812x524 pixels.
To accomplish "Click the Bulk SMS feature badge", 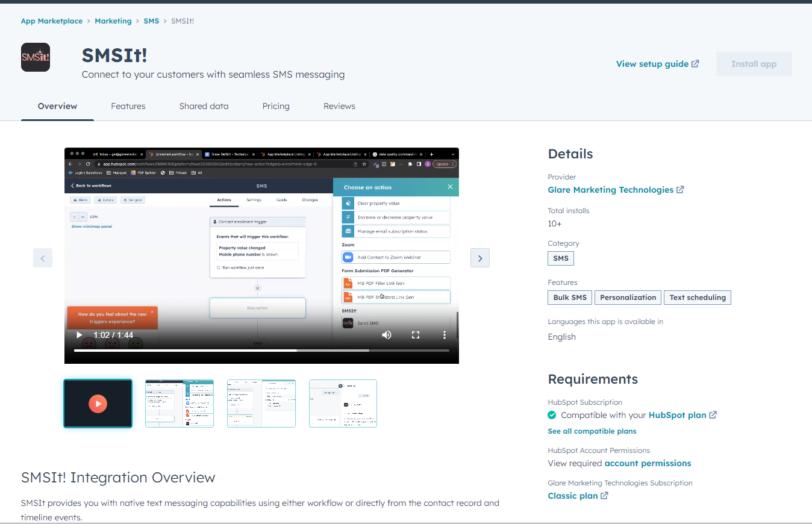I will tap(569, 297).
